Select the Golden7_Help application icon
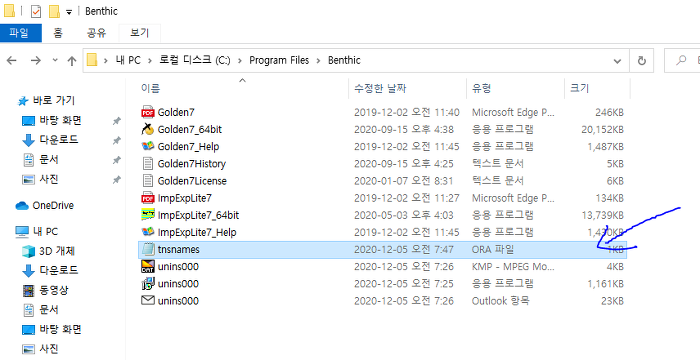The width and height of the screenshot is (700, 360). pyautogui.click(x=148, y=146)
